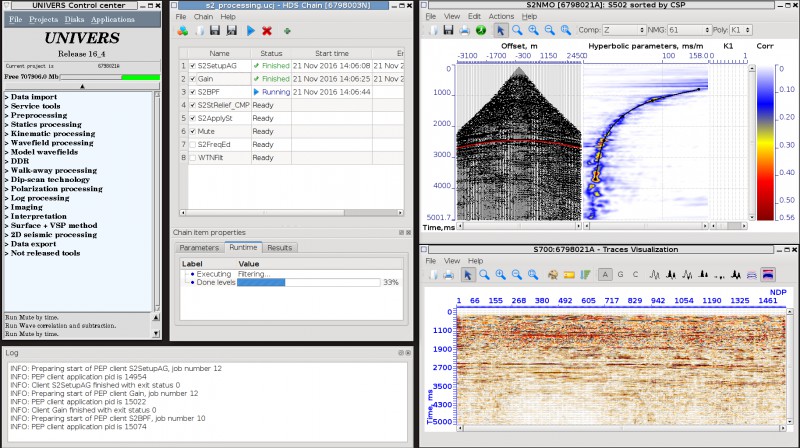
Task: Run the chain with the blue play icon
Action: click(x=251, y=31)
